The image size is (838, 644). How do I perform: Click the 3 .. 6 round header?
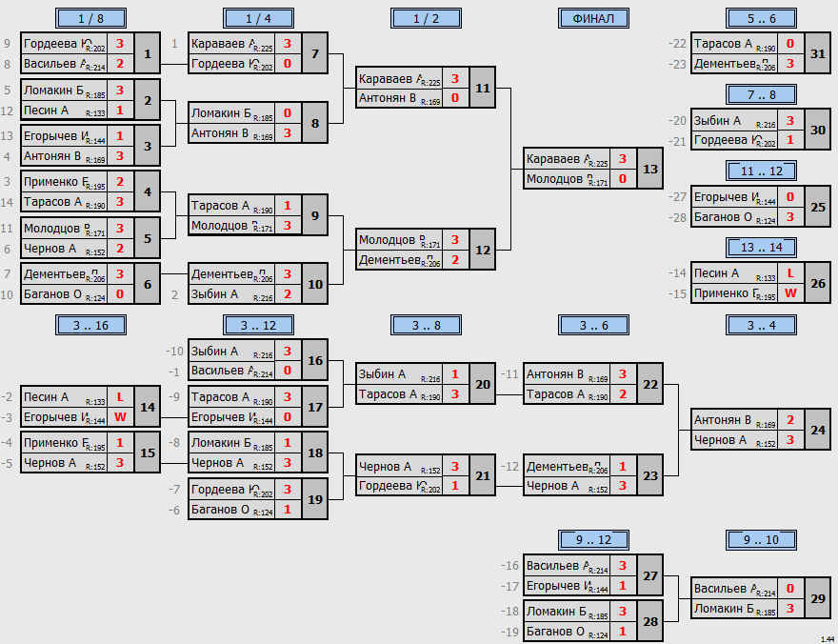(594, 325)
